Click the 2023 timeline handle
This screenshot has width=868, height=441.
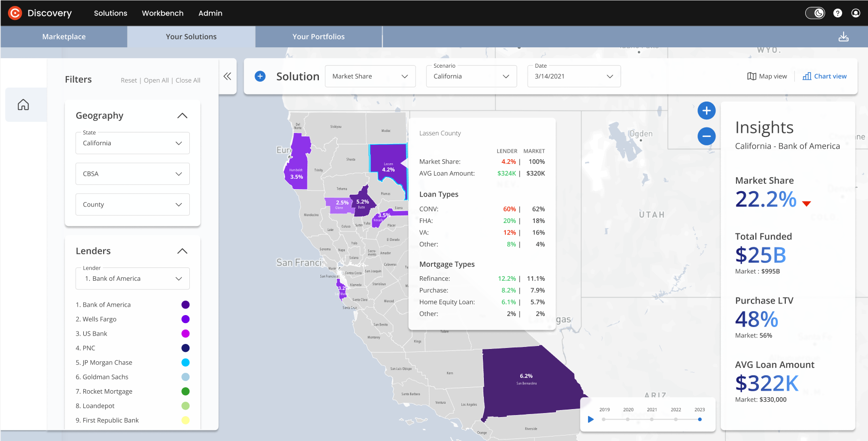(700, 419)
